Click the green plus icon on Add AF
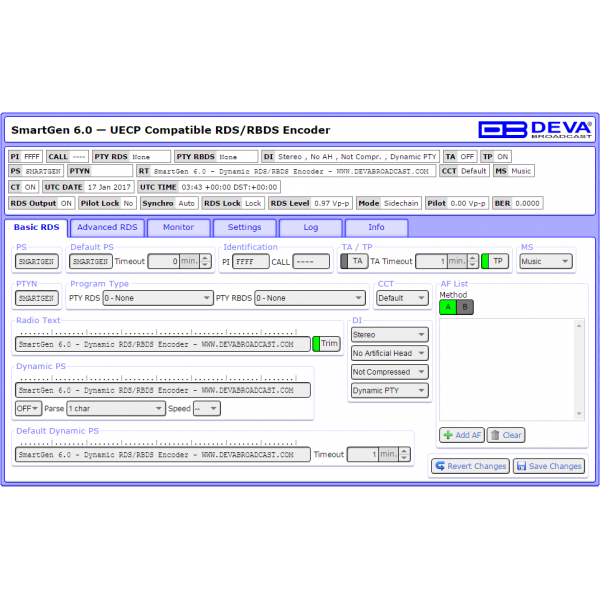This screenshot has height=600, width=600. 448,435
